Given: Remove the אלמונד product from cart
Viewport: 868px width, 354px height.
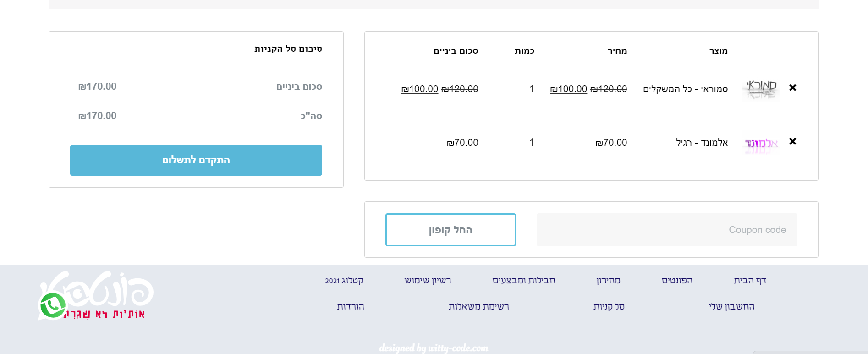Looking at the screenshot, I should coord(792,141).
